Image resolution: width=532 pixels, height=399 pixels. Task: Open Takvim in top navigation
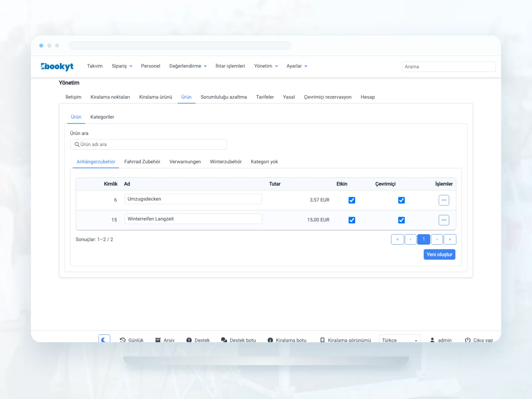[95, 66]
